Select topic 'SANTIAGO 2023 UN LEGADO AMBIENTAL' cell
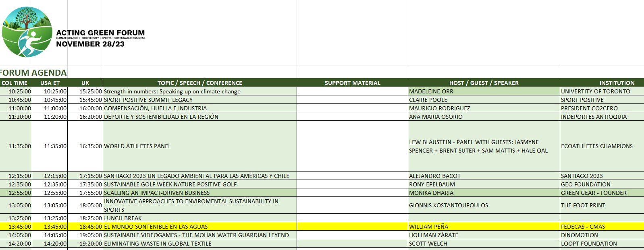644x250 pixels. coord(200,176)
